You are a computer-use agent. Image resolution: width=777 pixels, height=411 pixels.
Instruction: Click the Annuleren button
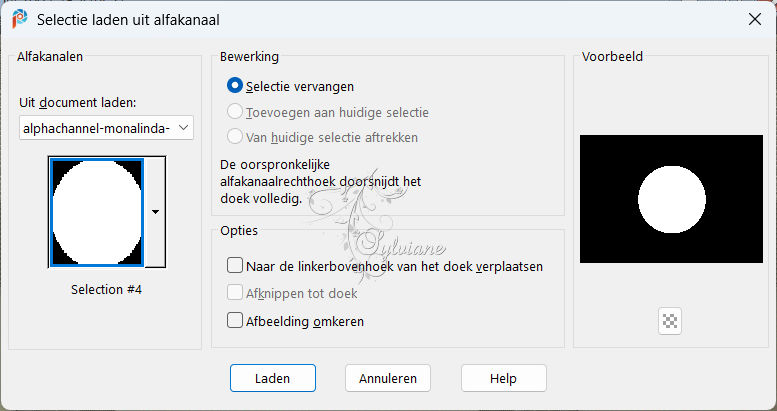point(388,378)
